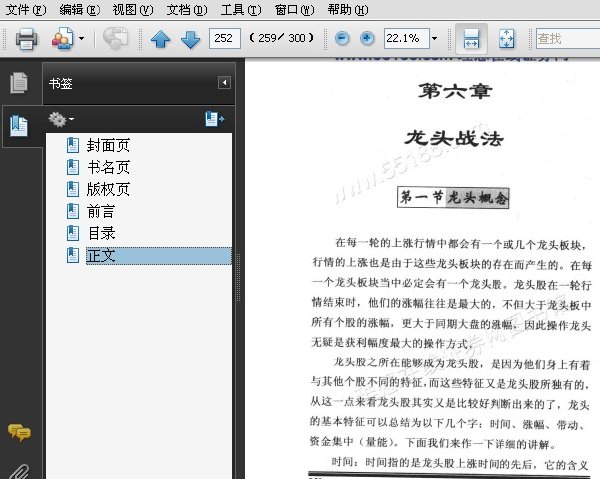Select the 目录 bookmark
The width and height of the screenshot is (600, 479).
(101, 233)
